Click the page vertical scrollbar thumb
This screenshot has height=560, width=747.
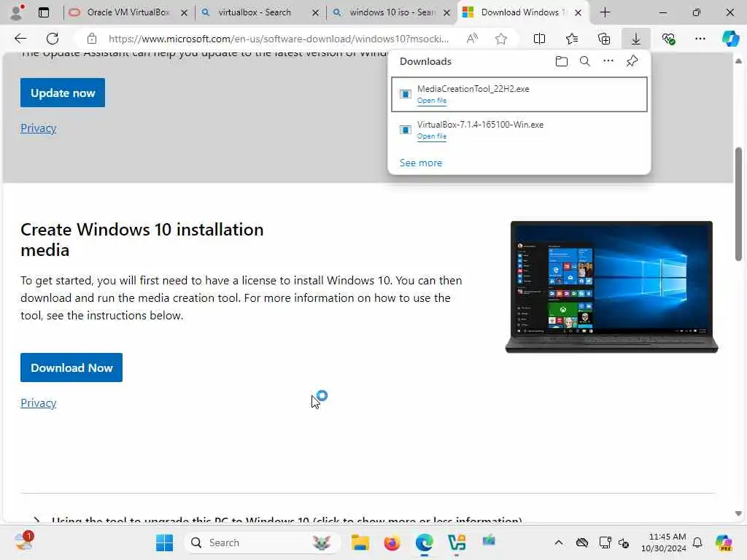click(x=738, y=204)
